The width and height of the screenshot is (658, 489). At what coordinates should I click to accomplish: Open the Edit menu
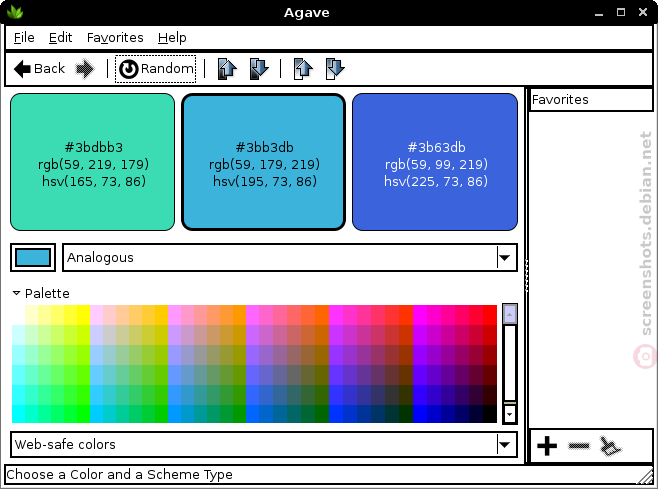(60, 38)
